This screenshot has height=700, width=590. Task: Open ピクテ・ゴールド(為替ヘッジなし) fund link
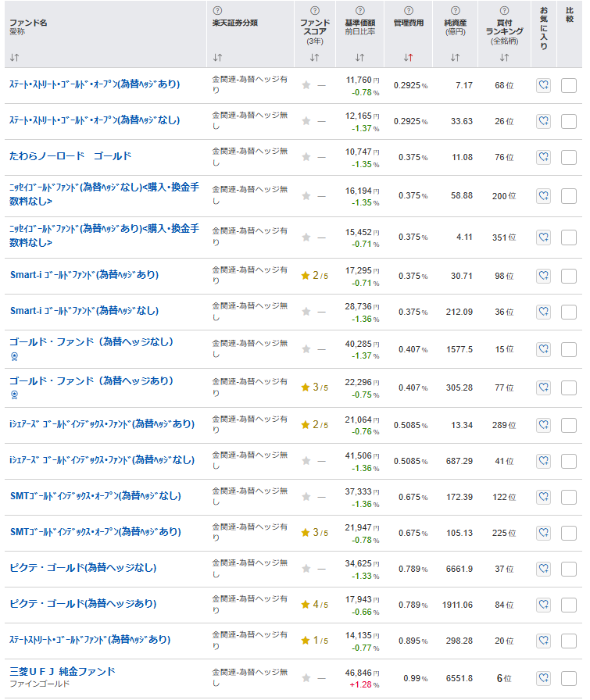coord(83,568)
